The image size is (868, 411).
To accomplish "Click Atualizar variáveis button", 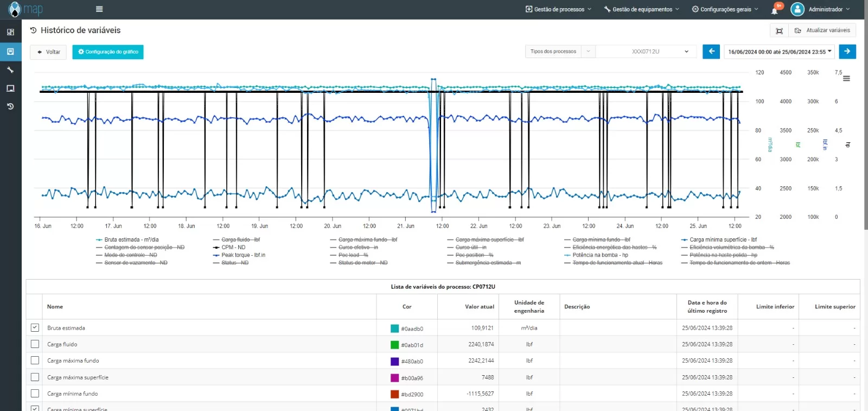I will tap(822, 31).
